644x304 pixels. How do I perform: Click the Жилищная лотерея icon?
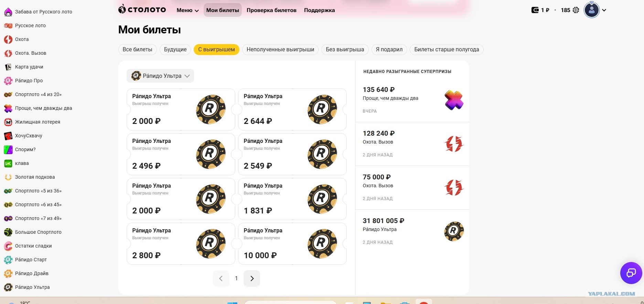[8, 122]
